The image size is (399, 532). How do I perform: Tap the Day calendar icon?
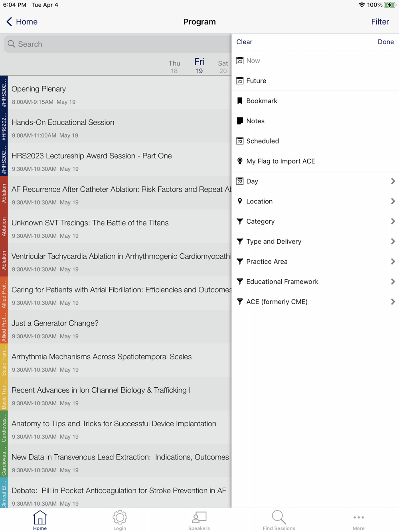click(x=240, y=181)
